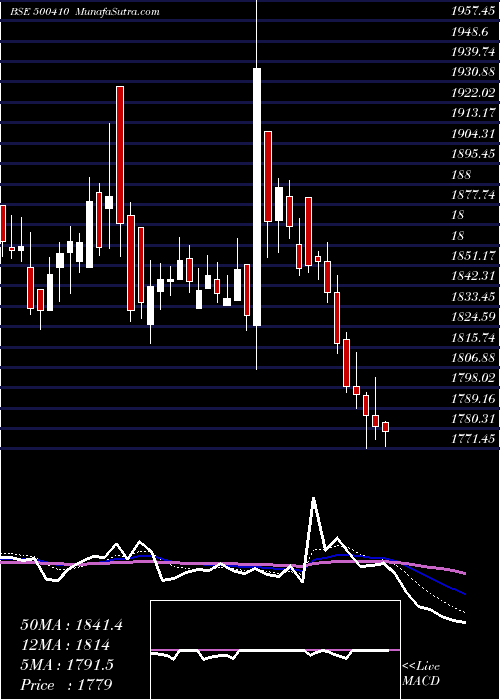Click the 1789.16 price axis label
Image resolution: width=500 pixels, height=700 pixels.
pos(473,398)
